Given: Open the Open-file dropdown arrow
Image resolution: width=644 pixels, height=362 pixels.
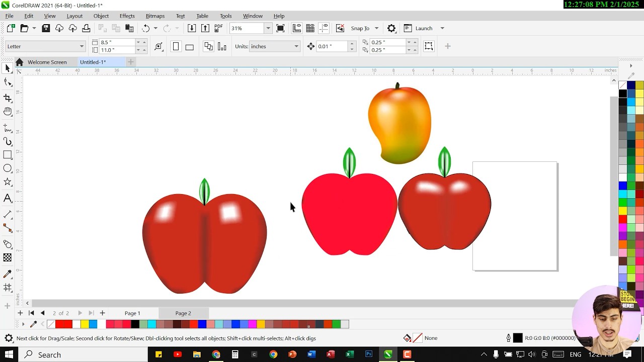Looking at the screenshot, I should pyautogui.click(x=34, y=28).
